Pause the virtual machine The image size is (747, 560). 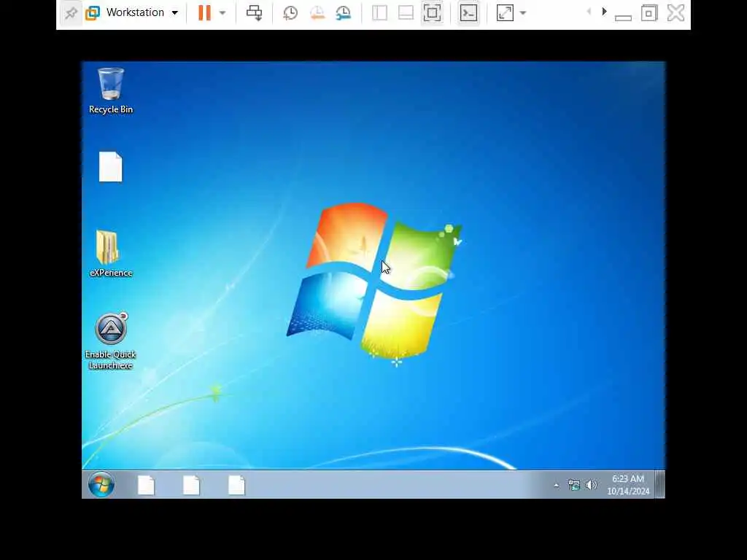tap(204, 13)
